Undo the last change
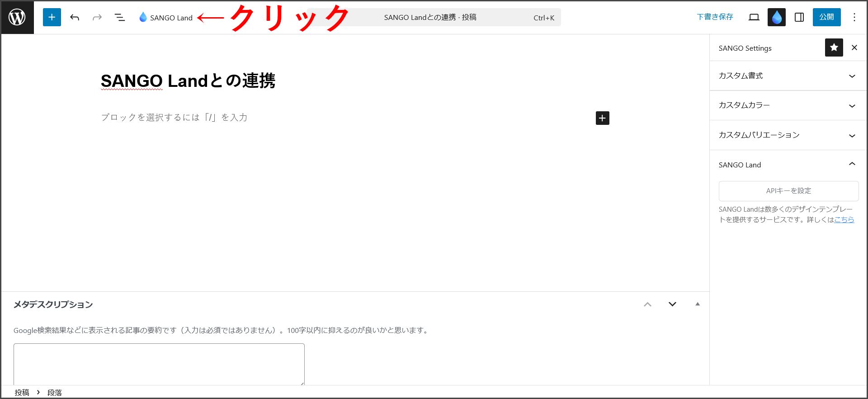 (x=75, y=17)
